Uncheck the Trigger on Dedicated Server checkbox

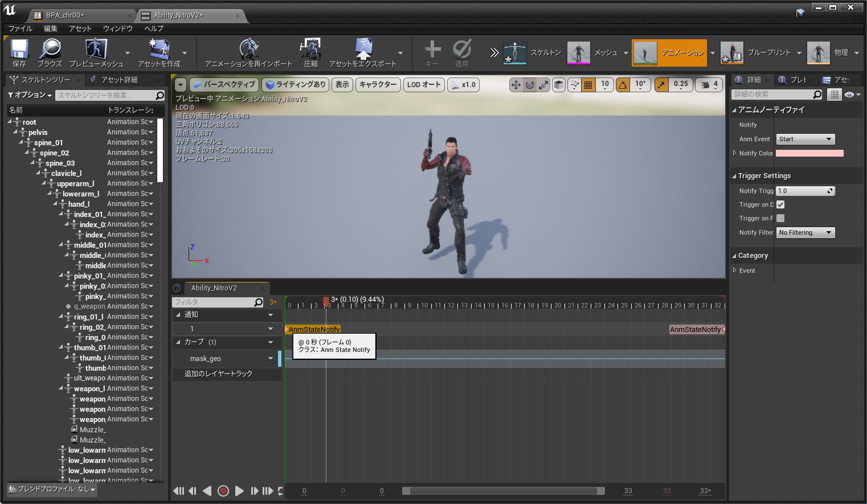coord(780,204)
